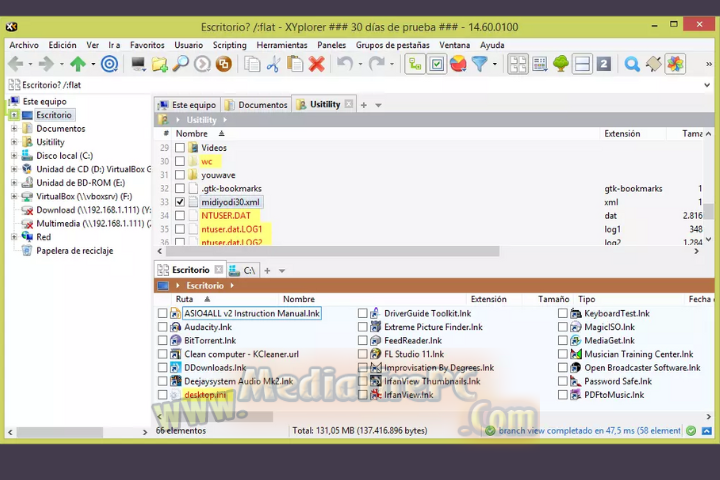The height and width of the screenshot is (480, 720).
Task: Click the green status check icon
Action: point(691,431)
